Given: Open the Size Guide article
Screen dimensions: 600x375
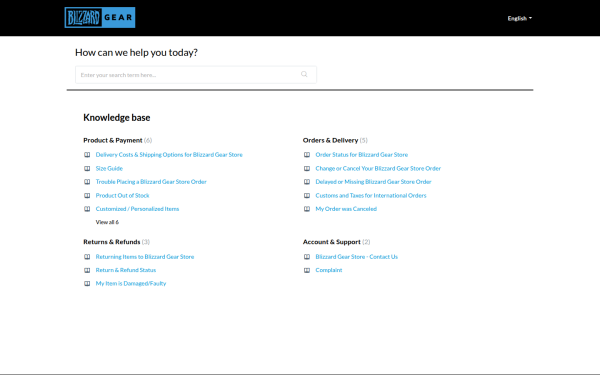Looking at the screenshot, I should click(x=109, y=168).
